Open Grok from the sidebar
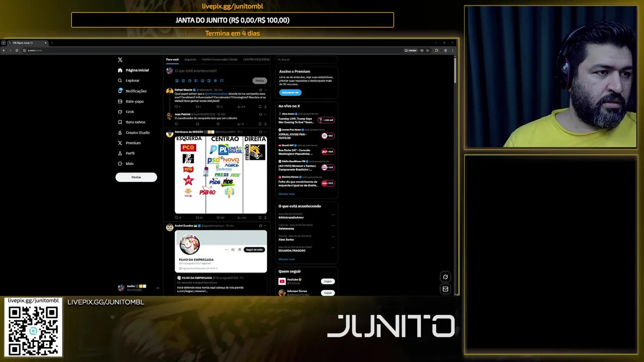This screenshot has height=362, width=644. pyautogui.click(x=126, y=112)
